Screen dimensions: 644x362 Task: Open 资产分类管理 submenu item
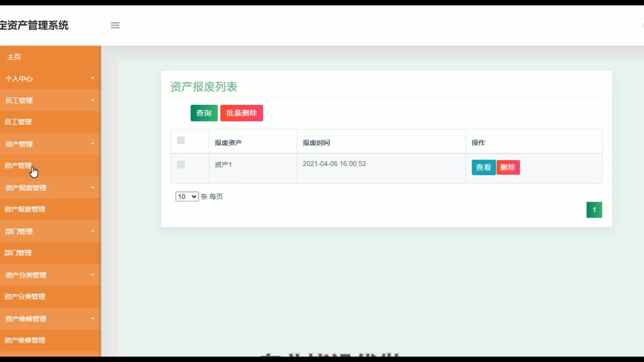(25, 297)
